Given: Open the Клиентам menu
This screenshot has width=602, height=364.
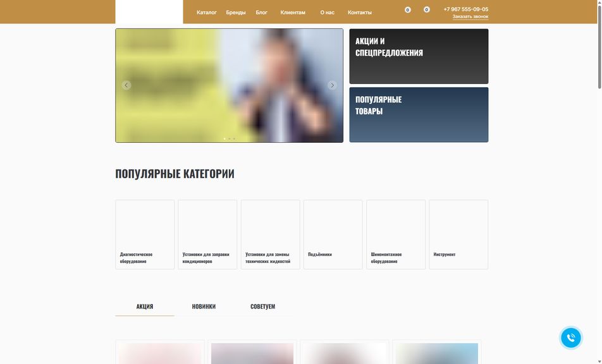Looking at the screenshot, I should click(x=293, y=12).
